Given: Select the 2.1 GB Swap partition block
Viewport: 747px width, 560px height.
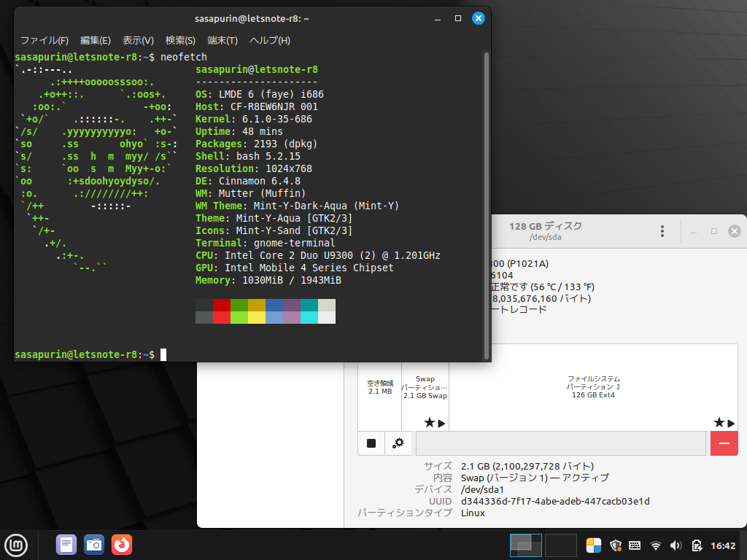Looking at the screenshot, I should tap(425, 387).
